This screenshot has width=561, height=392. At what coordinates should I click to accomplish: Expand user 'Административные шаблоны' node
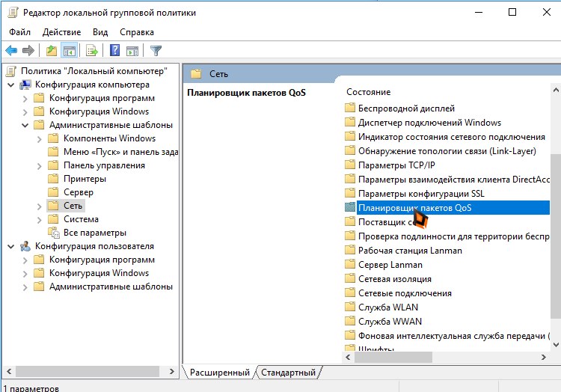pyautogui.click(x=25, y=287)
